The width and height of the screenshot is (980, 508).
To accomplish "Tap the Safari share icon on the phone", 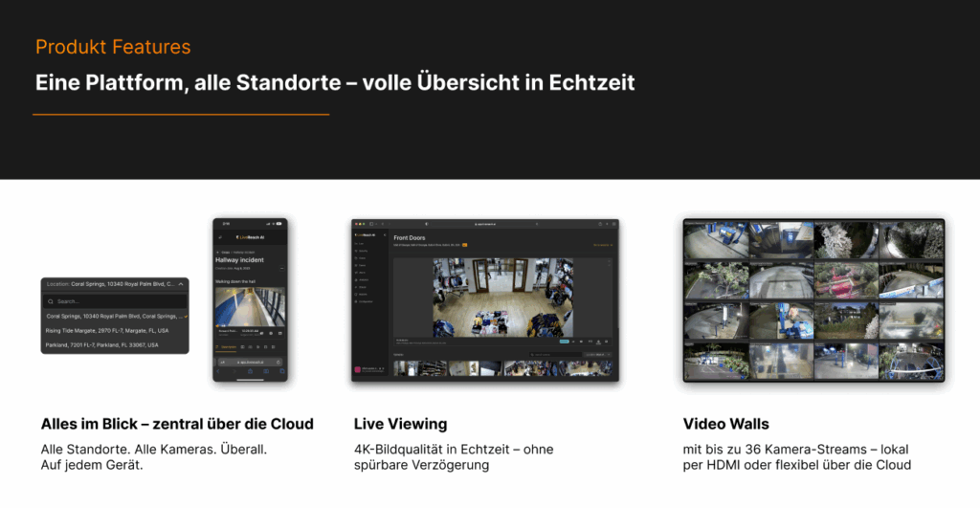I will click(x=250, y=371).
